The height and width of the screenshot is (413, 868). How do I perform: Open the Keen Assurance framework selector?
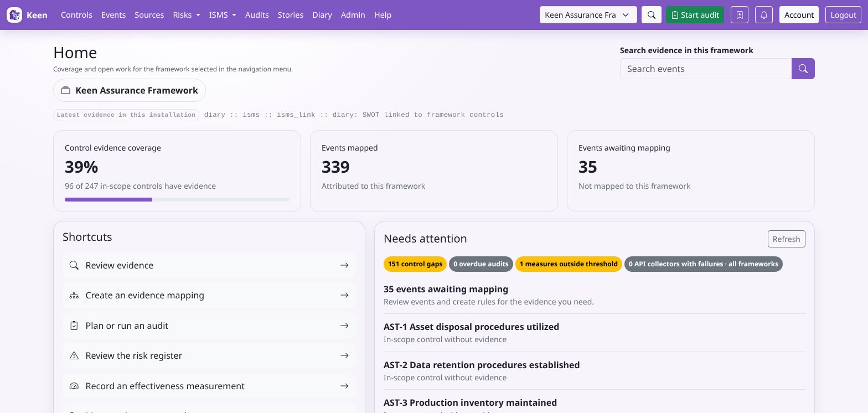pyautogui.click(x=588, y=15)
